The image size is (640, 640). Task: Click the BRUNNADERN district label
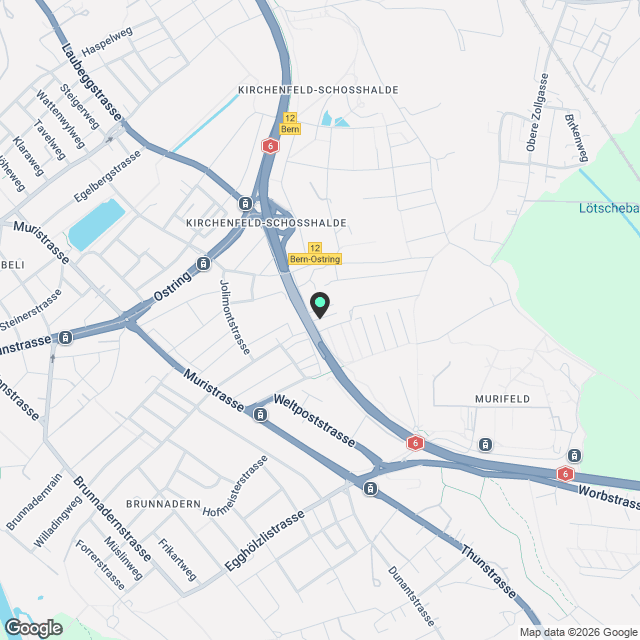coord(163,504)
